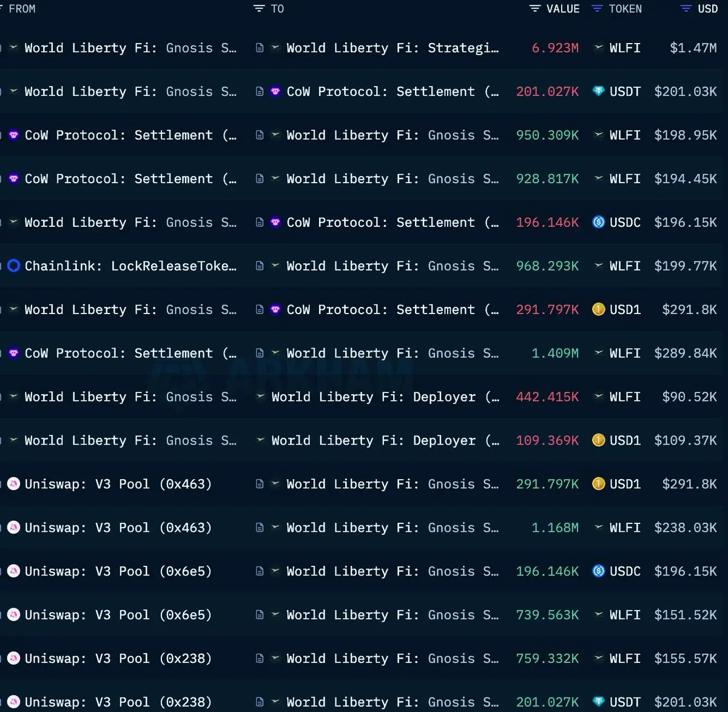Open Uniswap: V3 Pool (0x463) in $238.03K row
The image size is (728, 712).
[118, 528]
